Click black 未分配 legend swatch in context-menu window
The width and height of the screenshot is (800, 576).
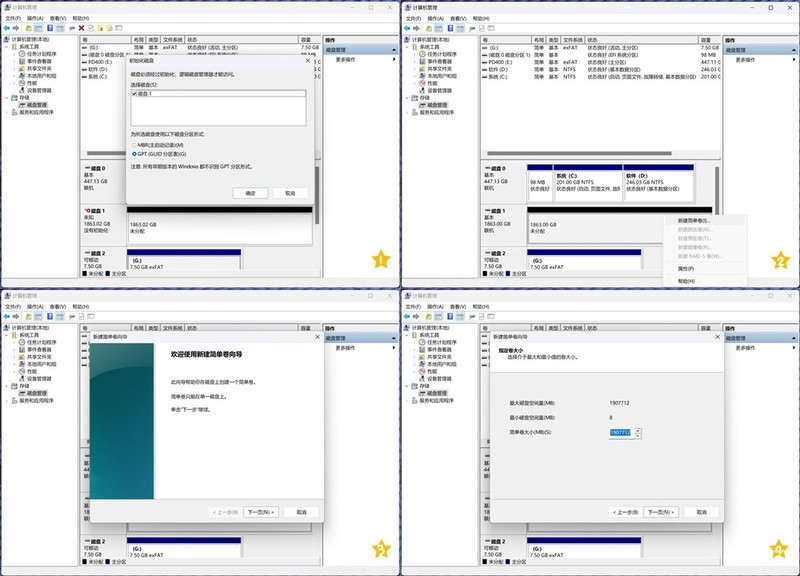click(485, 274)
